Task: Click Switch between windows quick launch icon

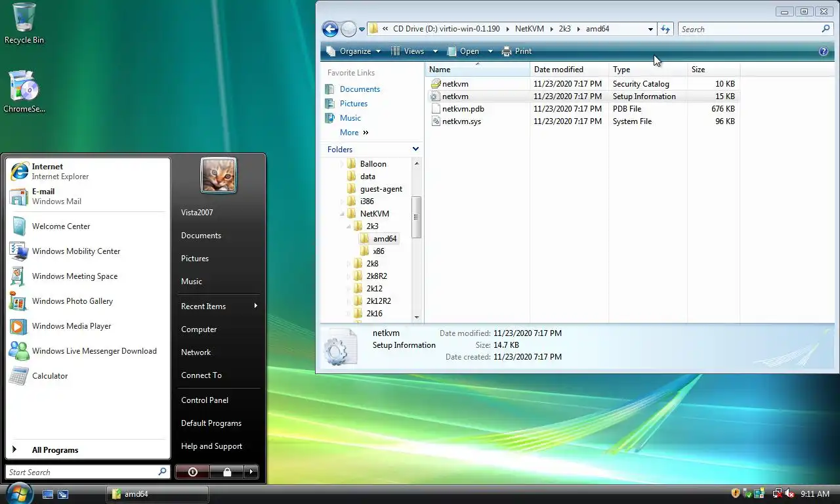Action: click(x=63, y=494)
